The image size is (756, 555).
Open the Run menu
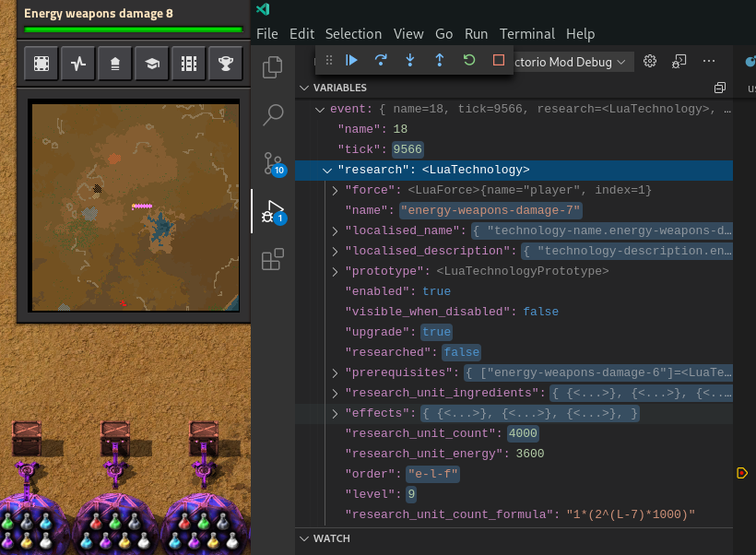pyautogui.click(x=477, y=34)
